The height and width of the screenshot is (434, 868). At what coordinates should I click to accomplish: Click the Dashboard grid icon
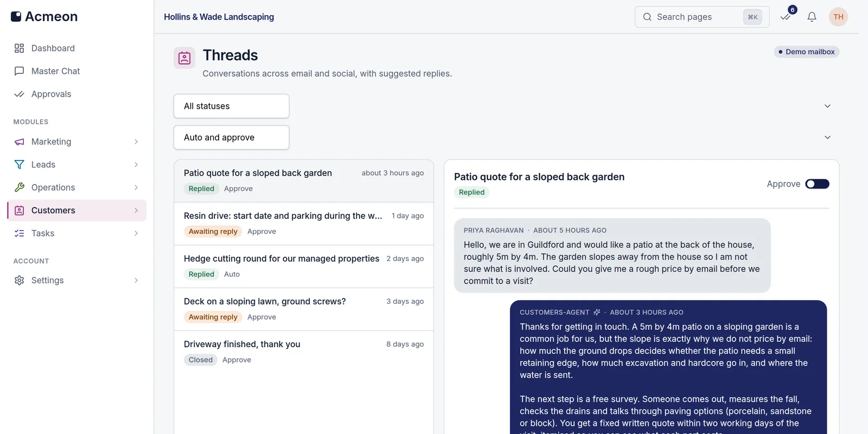20,48
